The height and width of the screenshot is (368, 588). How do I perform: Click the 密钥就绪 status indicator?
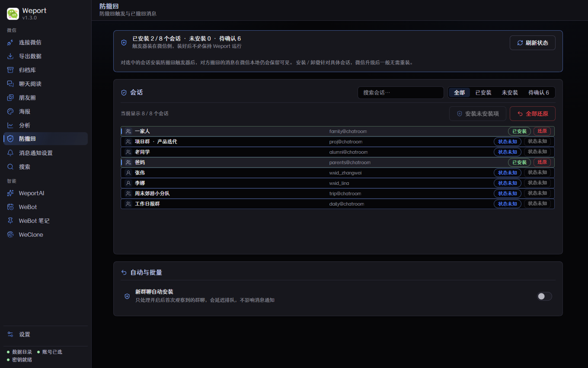(19, 360)
